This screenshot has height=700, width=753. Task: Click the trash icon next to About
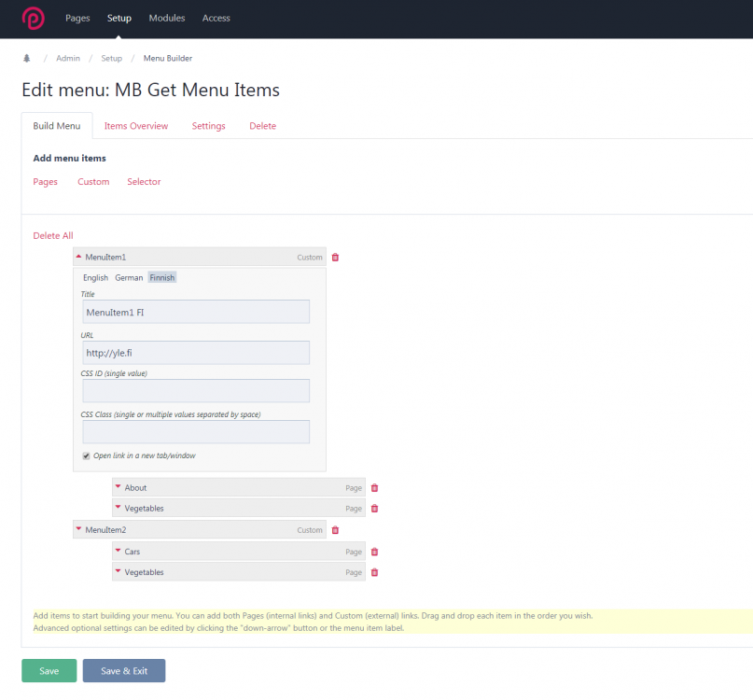(374, 487)
